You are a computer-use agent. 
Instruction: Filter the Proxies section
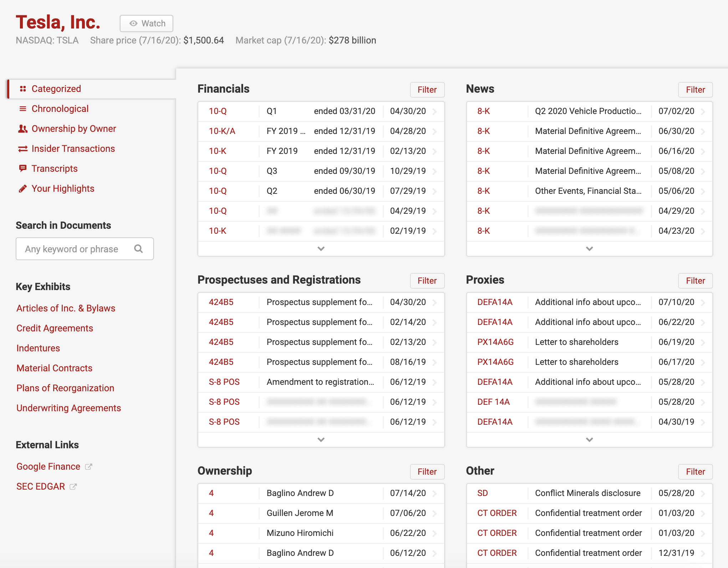pyautogui.click(x=695, y=281)
